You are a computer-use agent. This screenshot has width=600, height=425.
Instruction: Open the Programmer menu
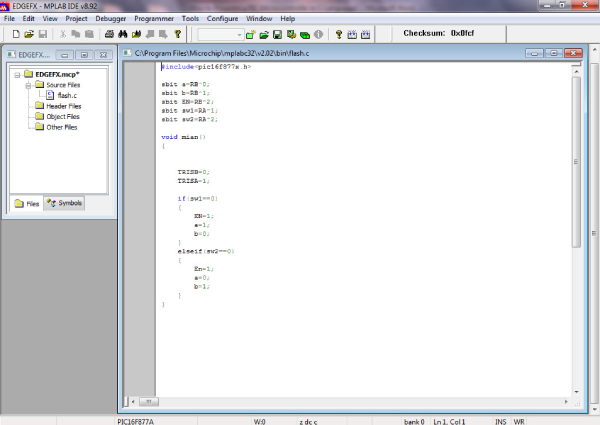point(156,18)
